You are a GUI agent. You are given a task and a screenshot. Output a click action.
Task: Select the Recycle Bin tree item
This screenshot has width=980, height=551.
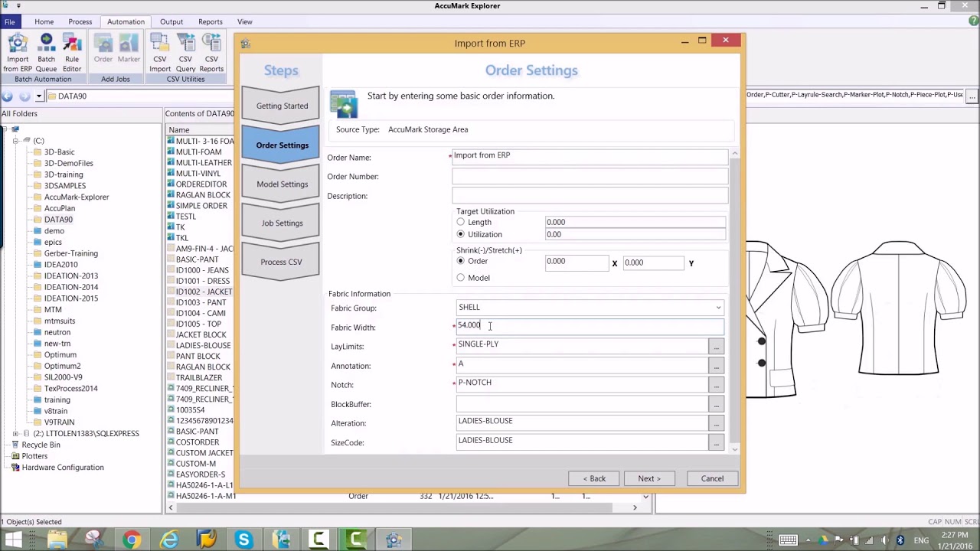coord(41,445)
